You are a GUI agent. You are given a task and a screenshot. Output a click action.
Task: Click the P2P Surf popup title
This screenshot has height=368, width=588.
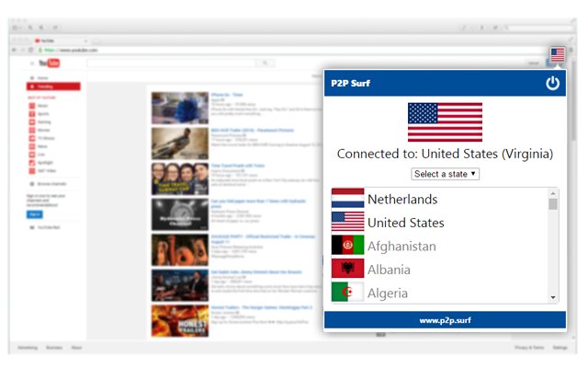[x=350, y=83]
